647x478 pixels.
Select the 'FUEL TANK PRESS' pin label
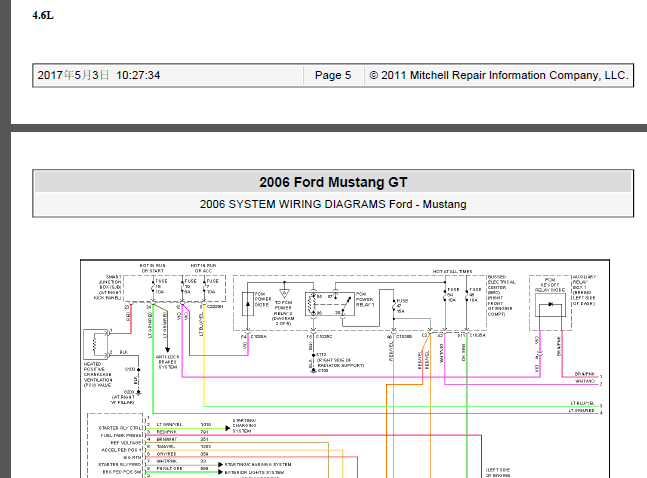click(121, 435)
